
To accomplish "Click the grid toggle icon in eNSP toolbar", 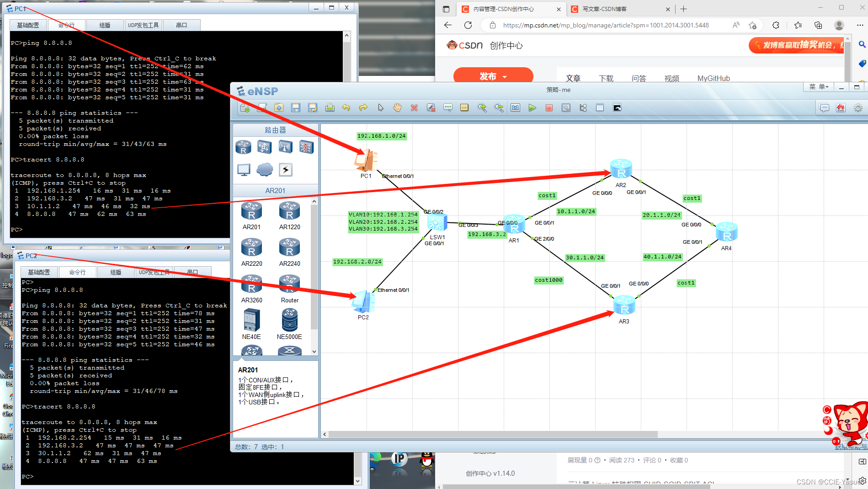I will pos(600,108).
